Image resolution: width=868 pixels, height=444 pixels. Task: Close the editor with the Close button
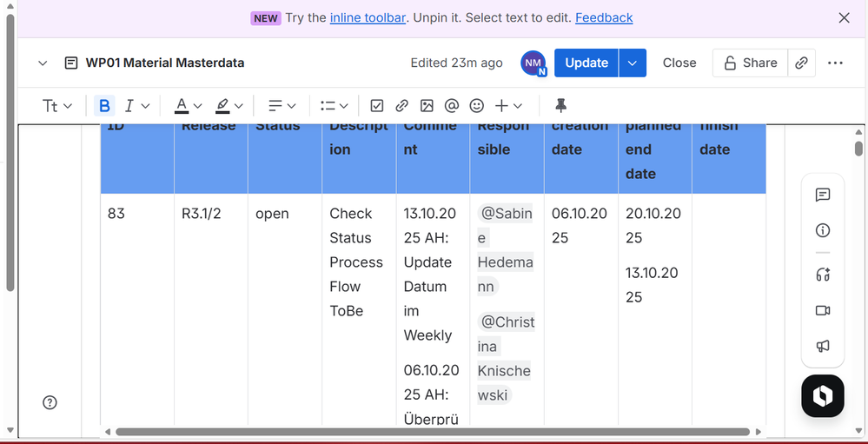[679, 63]
